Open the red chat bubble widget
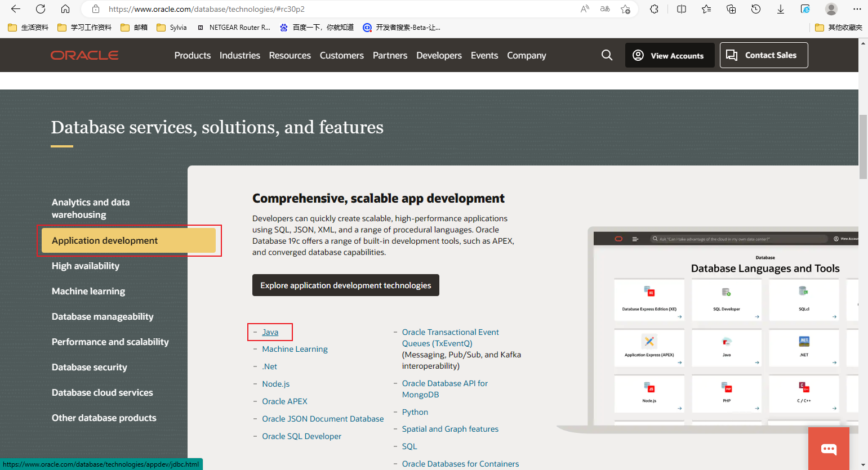The image size is (868, 470). 829,449
